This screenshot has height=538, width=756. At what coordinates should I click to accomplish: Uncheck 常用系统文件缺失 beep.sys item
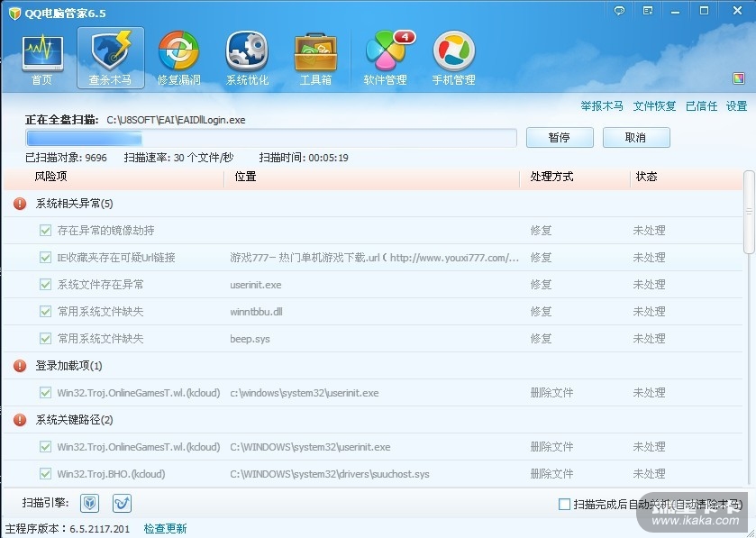[x=45, y=339]
